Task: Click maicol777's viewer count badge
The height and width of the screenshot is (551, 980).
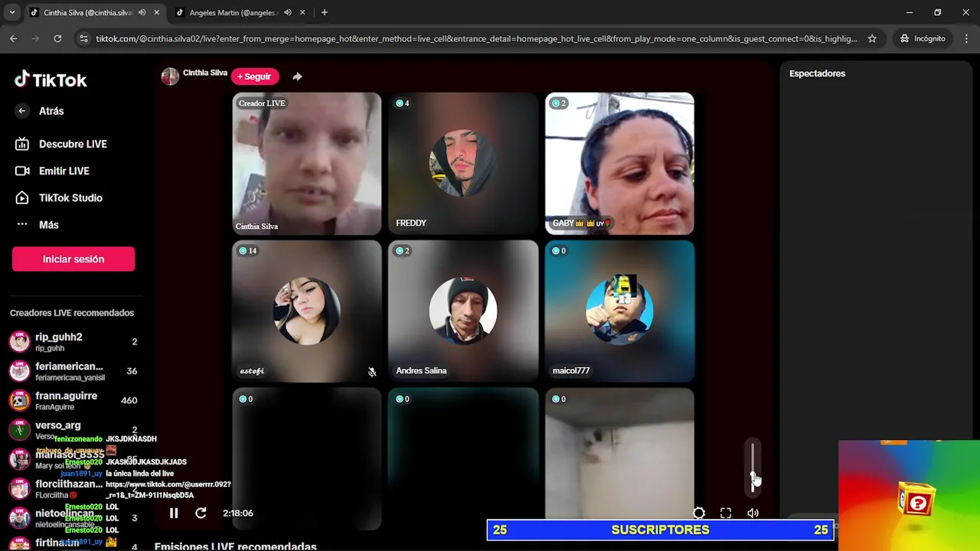Action: coord(559,251)
